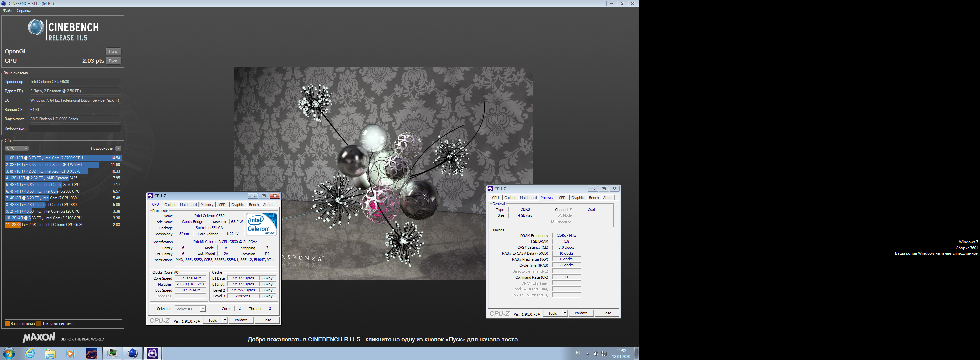Viewport: 980px width, 360px height.
Task: Open SPD tab in Memory CPU-Z window
Action: 562,198
